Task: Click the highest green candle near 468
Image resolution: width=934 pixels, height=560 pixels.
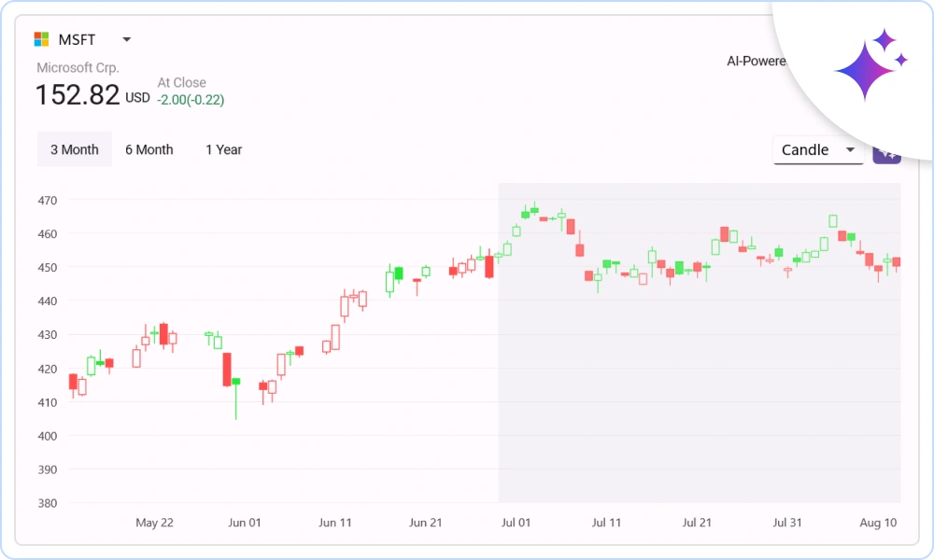Action: coord(534,209)
